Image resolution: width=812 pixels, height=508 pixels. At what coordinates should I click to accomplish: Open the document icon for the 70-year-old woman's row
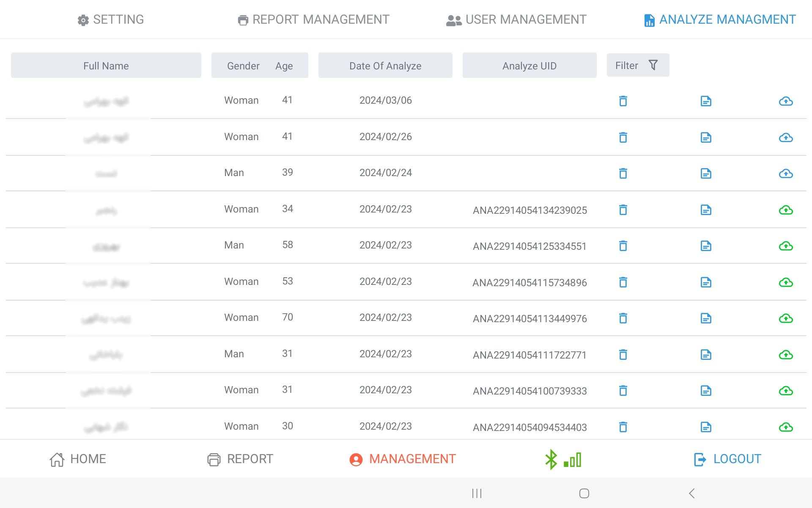706,318
